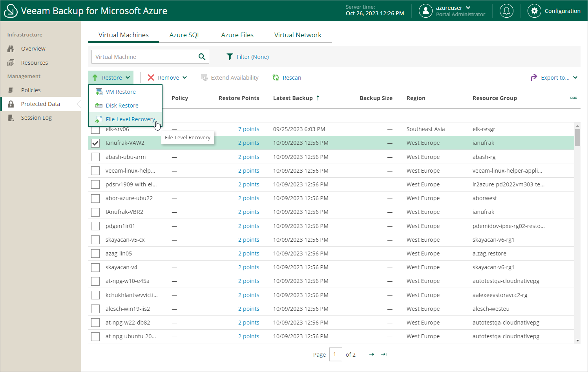Open 2 points link for pdgen1ir01
The height and width of the screenshot is (372, 588).
(x=248, y=226)
